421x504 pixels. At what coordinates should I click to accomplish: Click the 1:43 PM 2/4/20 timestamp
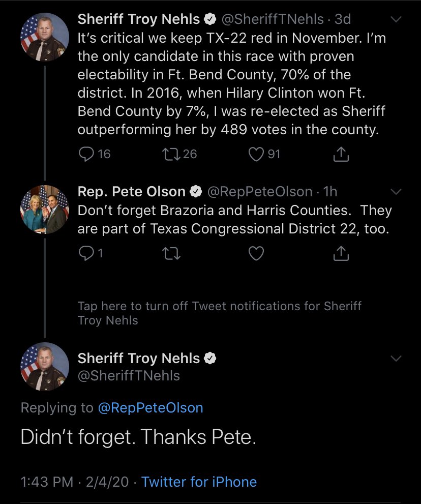75,482
